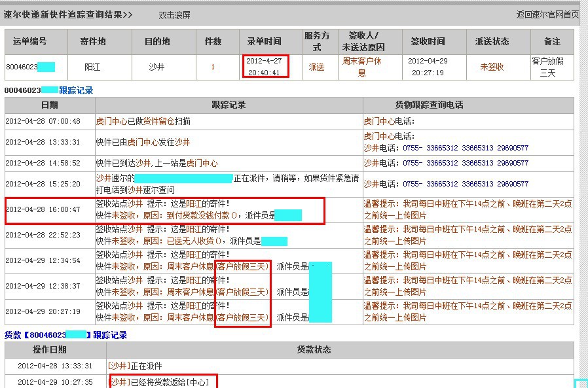Viewport: 588px width, 388px height.
Task: Select the date 2012-04-29 10:27:35
Action: [55, 382]
